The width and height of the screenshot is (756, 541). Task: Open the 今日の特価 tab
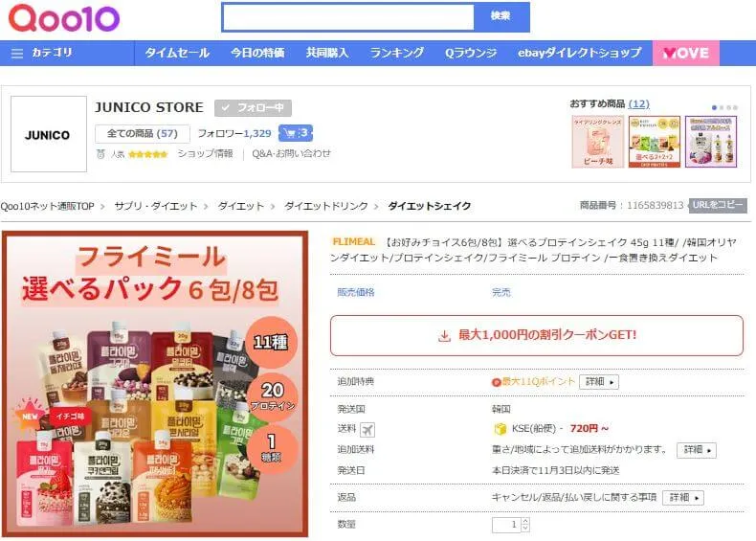point(257,53)
